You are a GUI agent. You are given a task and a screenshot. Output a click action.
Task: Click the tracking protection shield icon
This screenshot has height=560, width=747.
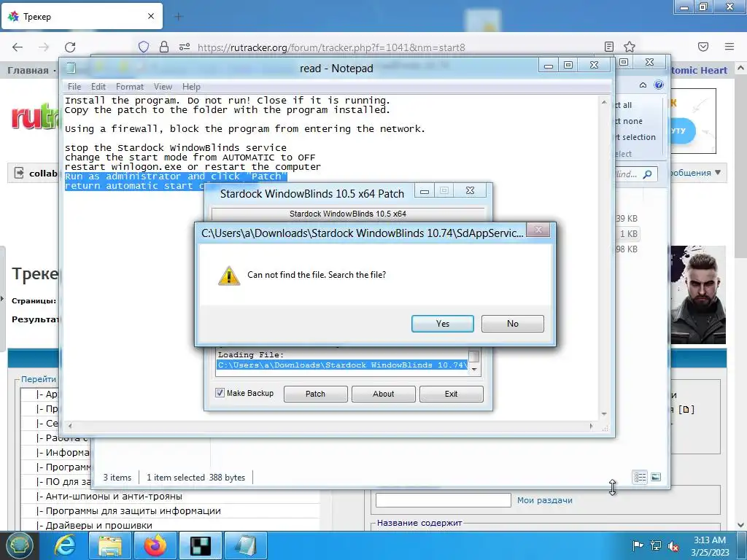[144, 47]
